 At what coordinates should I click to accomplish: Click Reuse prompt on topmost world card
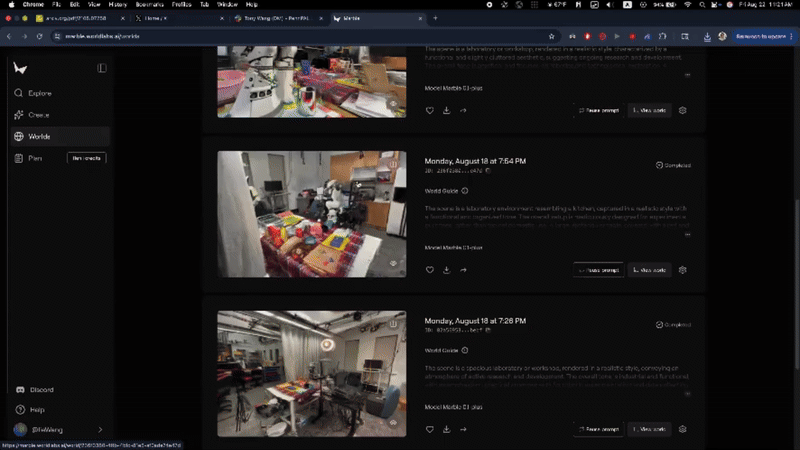598,110
